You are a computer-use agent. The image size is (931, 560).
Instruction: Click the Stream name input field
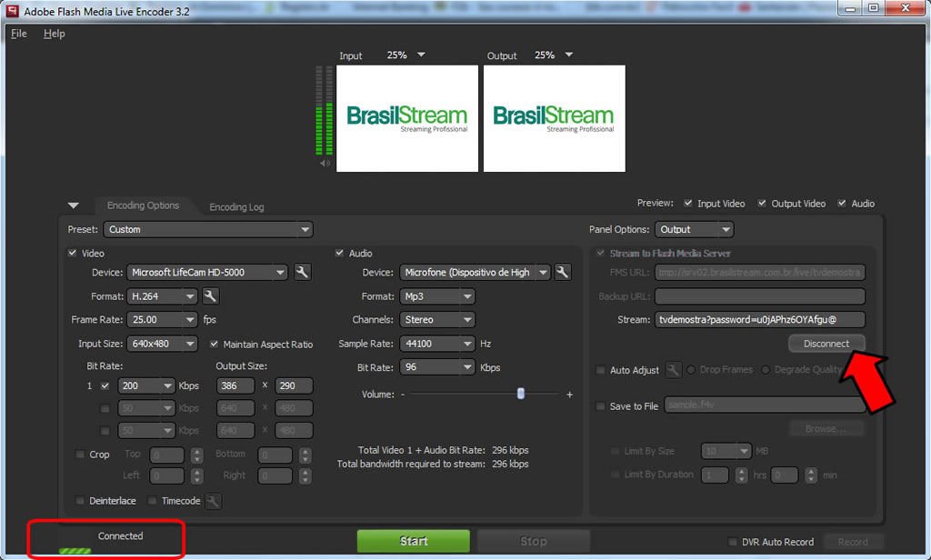tap(759, 319)
